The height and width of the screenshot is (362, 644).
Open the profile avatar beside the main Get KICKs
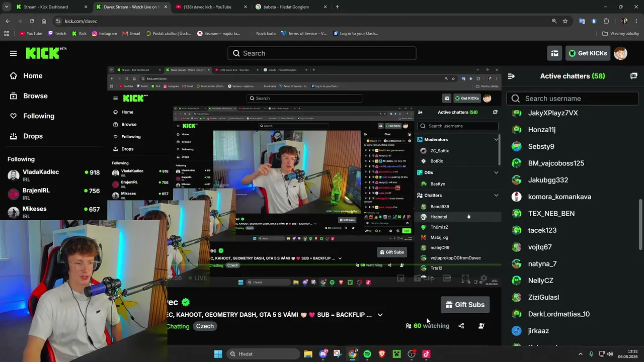(x=620, y=53)
